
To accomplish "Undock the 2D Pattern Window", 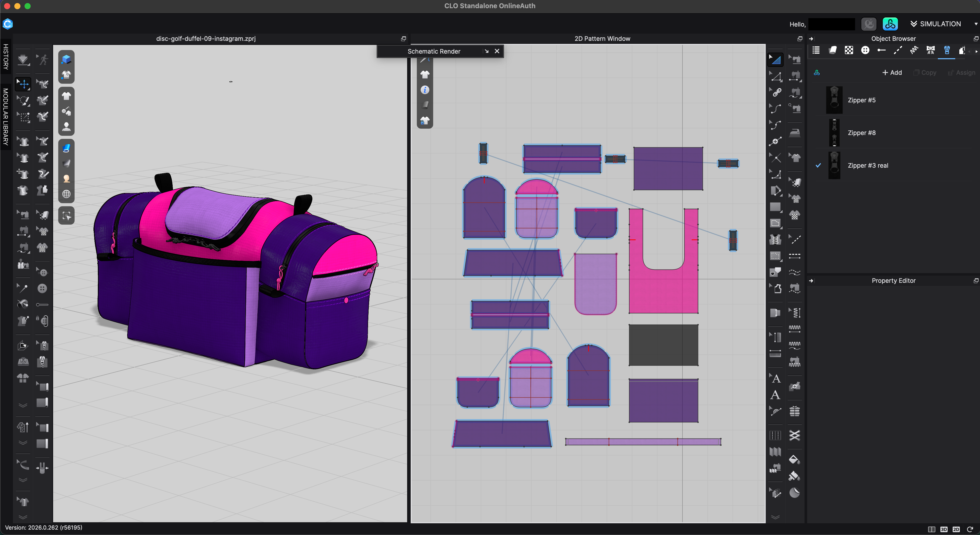I will pyautogui.click(x=800, y=39).
